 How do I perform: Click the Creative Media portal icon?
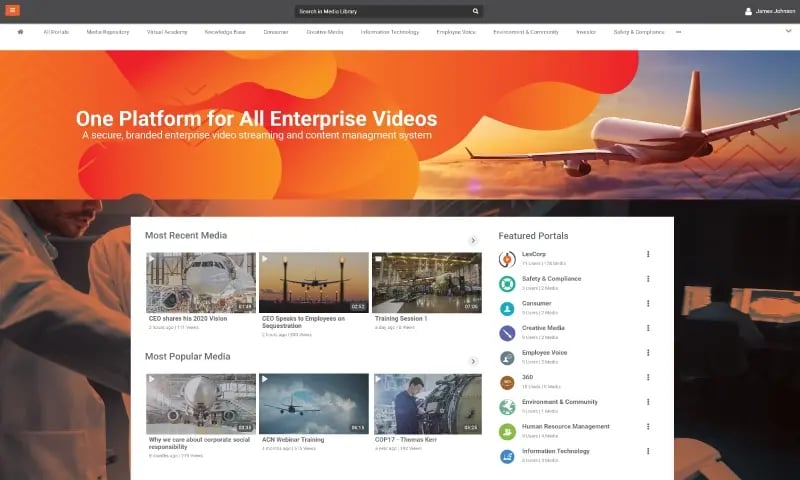pyautogui.click(x=507, y=333)
